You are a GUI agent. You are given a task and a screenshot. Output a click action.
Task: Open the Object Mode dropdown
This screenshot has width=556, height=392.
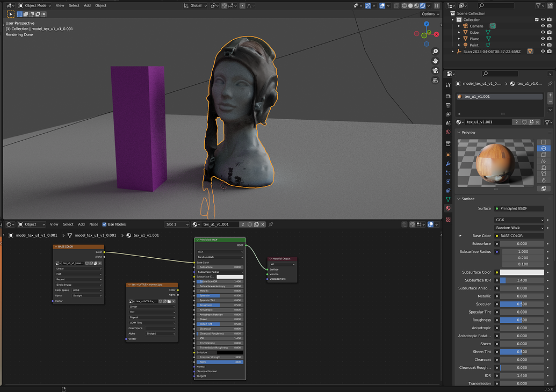(x=35, y=6)
